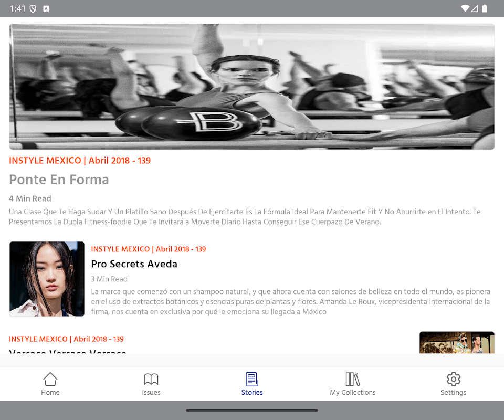The width and height of the screenshot is (504, 420).
Task: Tap the magazine label above Ponte En Forma
Action: coord(80,160)
